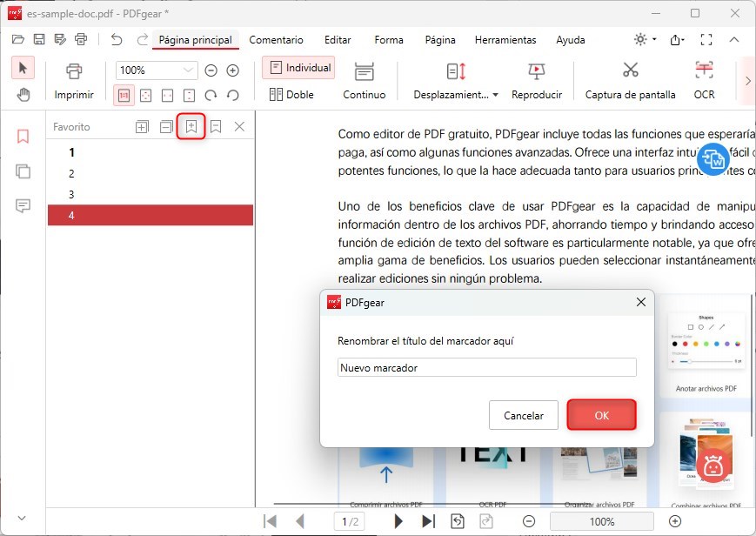
Task: Click the Imprimir button
Action: [74, 81]
